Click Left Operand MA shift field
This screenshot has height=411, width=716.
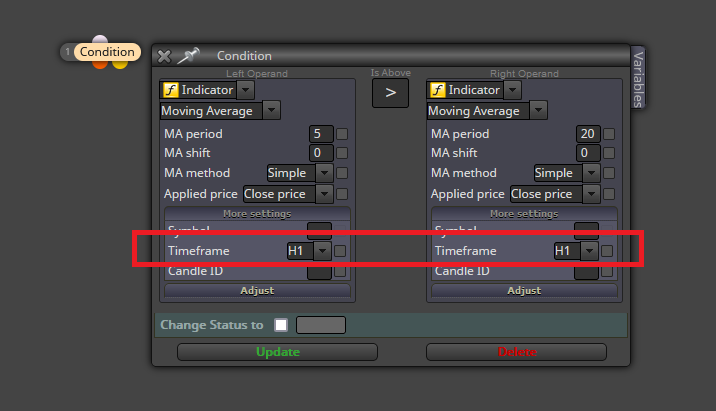pos(321,153)
